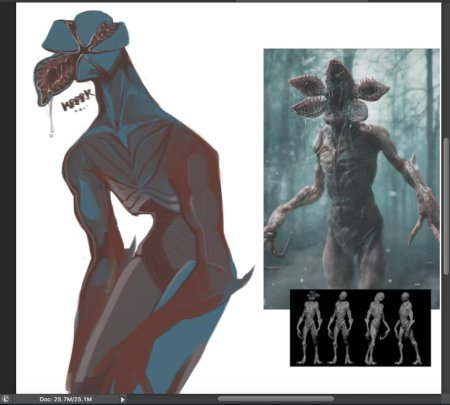Click the vertical scrollbar thumb

coord(446,206)
